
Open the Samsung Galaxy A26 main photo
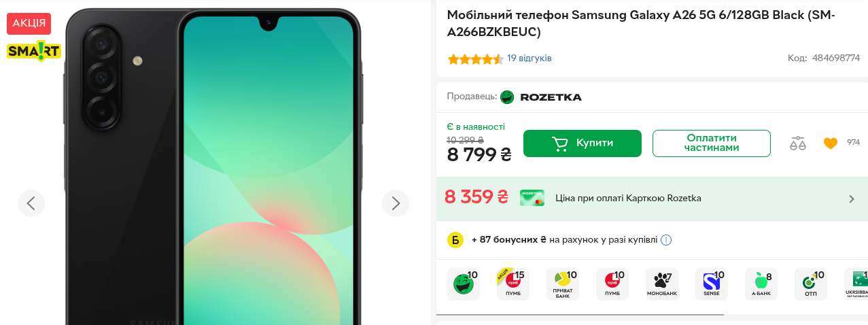(213, 167)
